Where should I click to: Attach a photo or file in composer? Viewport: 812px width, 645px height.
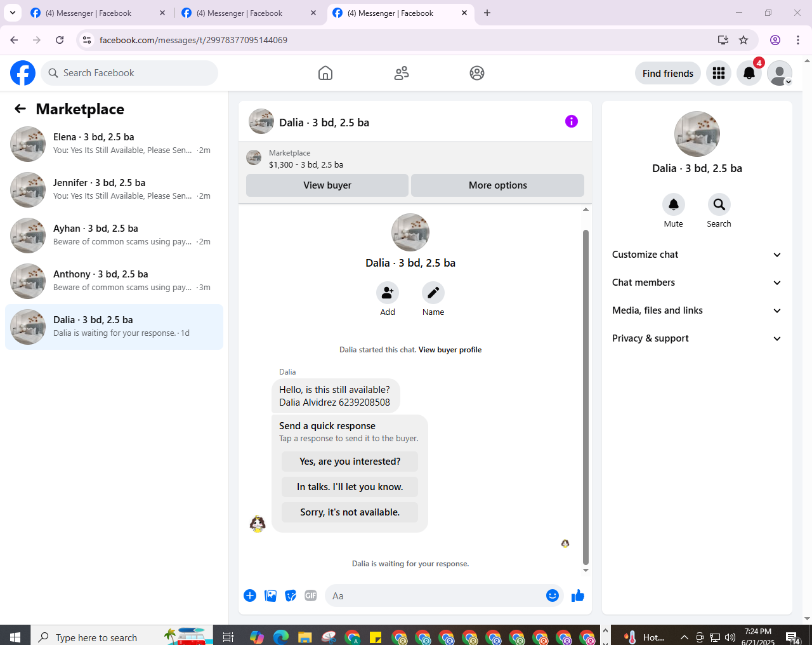point(270,595)
